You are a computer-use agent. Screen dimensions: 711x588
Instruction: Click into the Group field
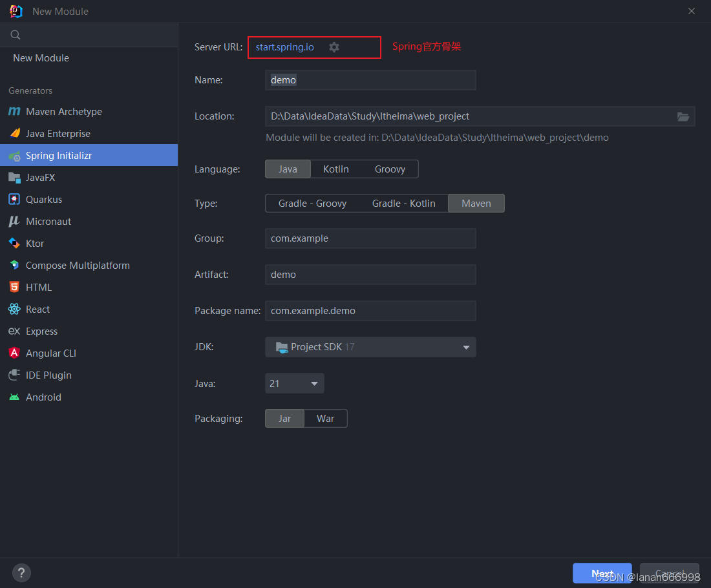370,238
